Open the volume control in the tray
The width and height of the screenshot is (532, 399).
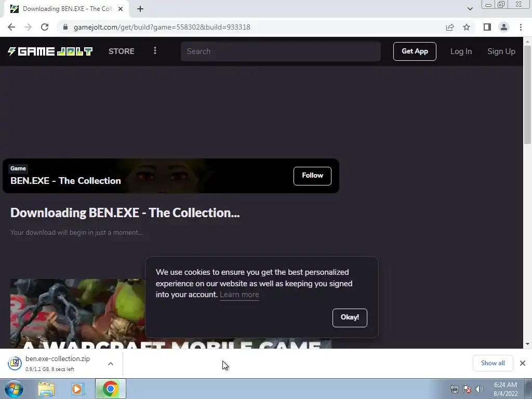pyautogui.click(x=480, y=389)
